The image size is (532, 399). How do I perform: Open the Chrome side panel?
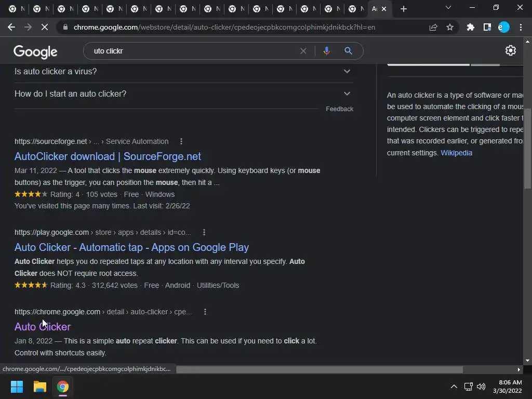tap(487, 27)
